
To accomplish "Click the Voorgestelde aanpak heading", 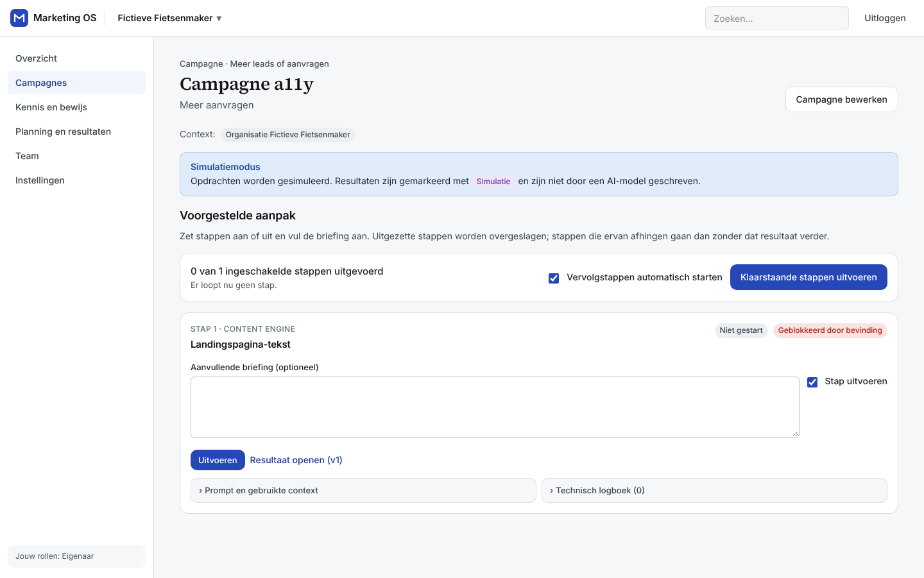I will click(x=237, y=216).
